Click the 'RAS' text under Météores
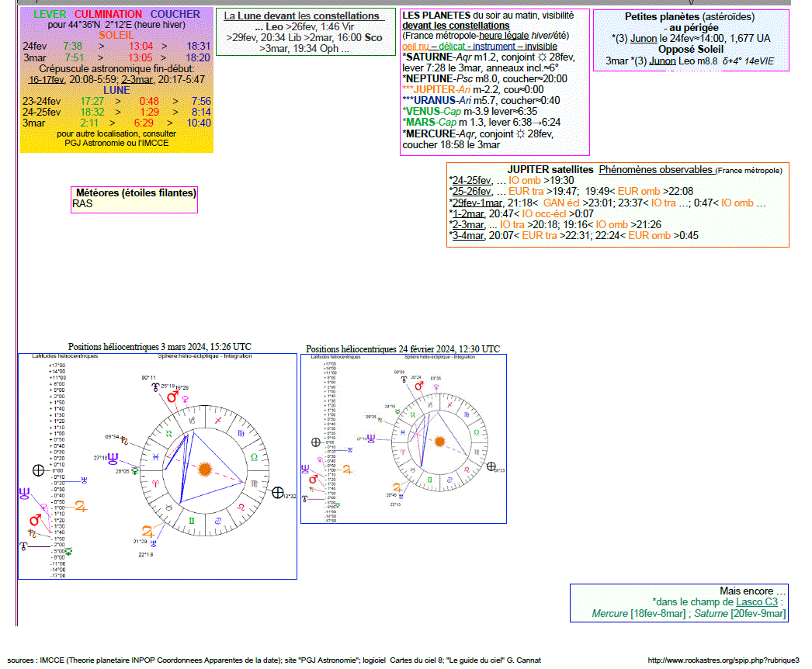Screen dimensions: 812x669 pyautogui.click(x=82, y=204)
